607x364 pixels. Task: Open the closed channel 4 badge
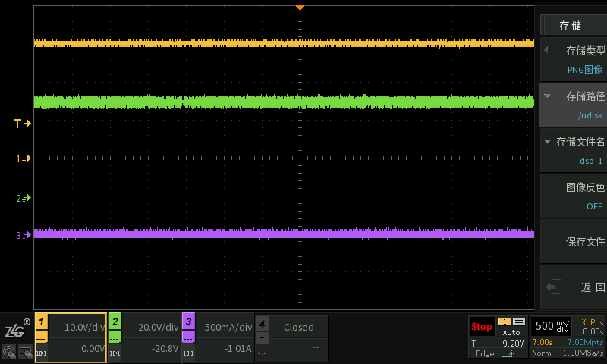pos(262,323)
